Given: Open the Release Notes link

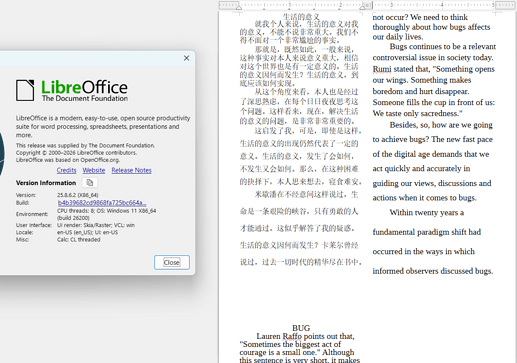Looking at the screenshot, I should (x=131, y=170).
